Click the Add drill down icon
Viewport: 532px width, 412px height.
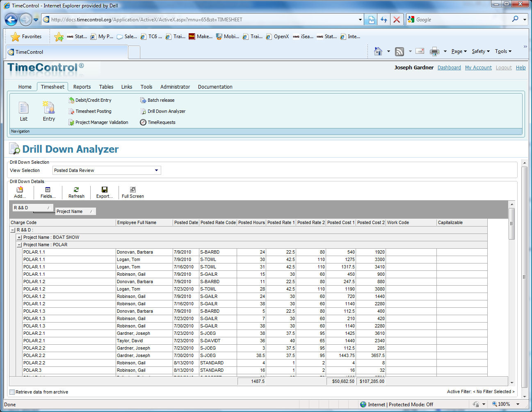tap(20, 192)
